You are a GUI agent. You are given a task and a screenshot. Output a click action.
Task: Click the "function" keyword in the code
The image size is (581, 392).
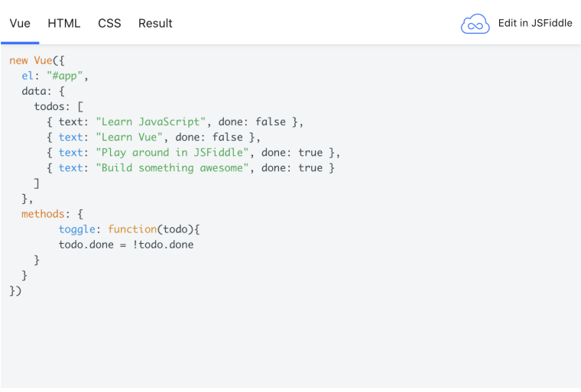[x=132, y=229]
